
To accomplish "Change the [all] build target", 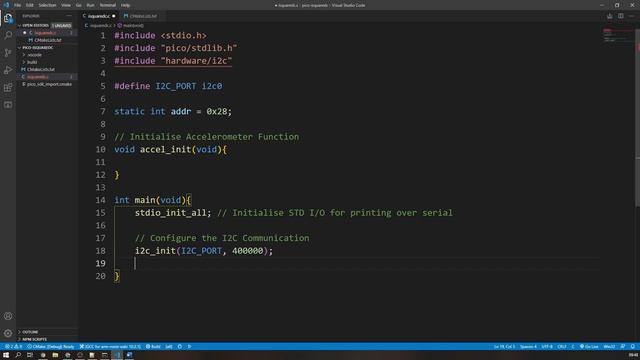I will [x=169, y=347].
